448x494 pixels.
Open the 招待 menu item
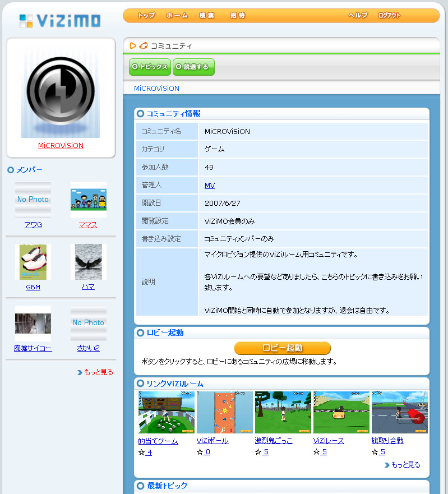click(x=238, y=16)
